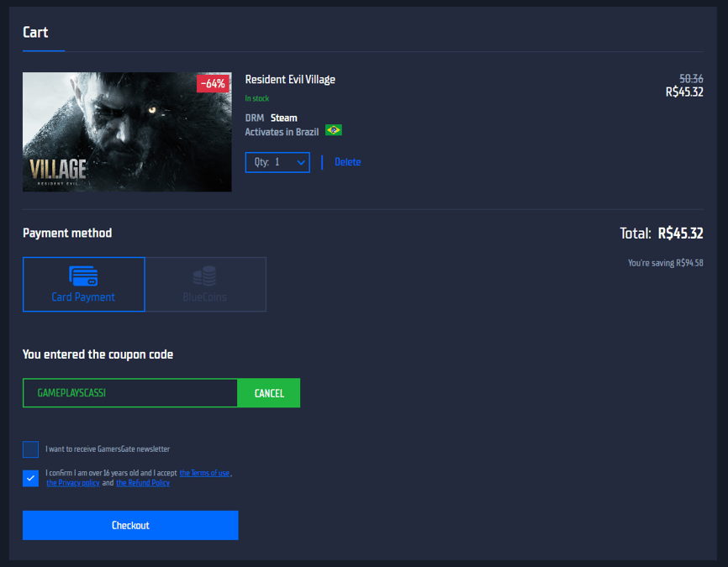
Task: Open the Qty quantity dropdown
Action: 277,162
